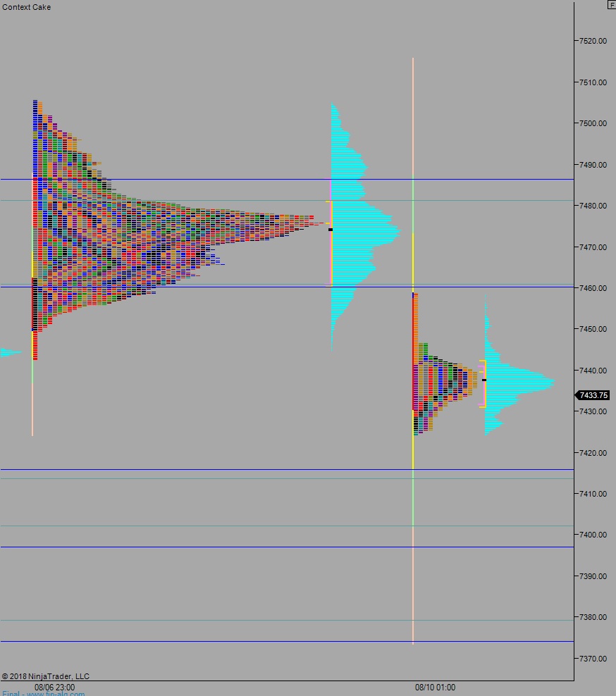Screen dimensions: 616x696
Task: Click the 7460.00 price axis label
Action: point(593,288)
